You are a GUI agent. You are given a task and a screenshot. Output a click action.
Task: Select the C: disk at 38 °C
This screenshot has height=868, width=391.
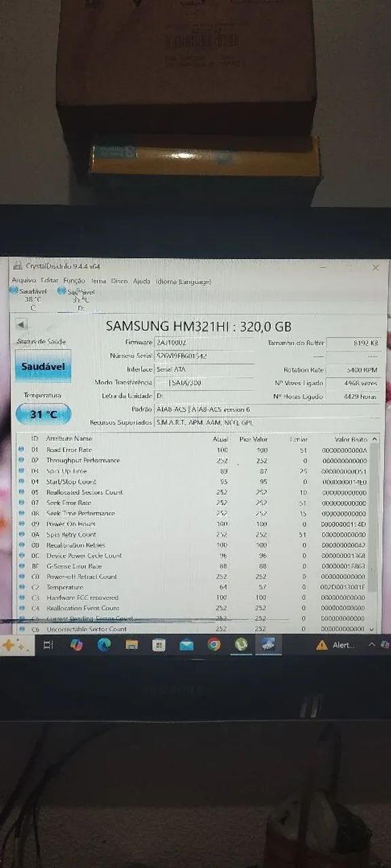point(29,298)
